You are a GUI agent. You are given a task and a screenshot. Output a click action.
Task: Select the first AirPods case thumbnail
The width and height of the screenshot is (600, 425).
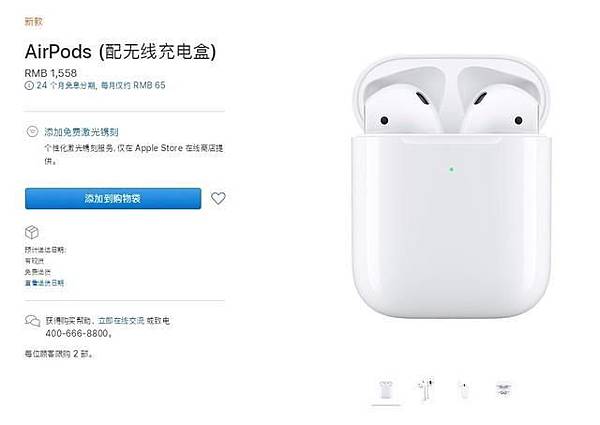tap(386, 390)
